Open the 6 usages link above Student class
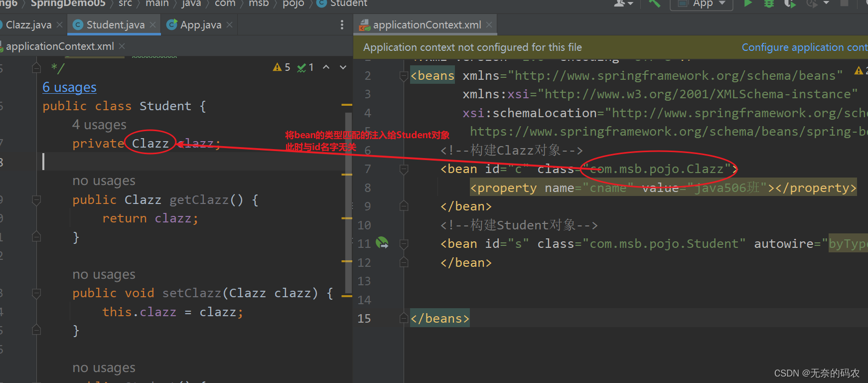 point(69,87)
